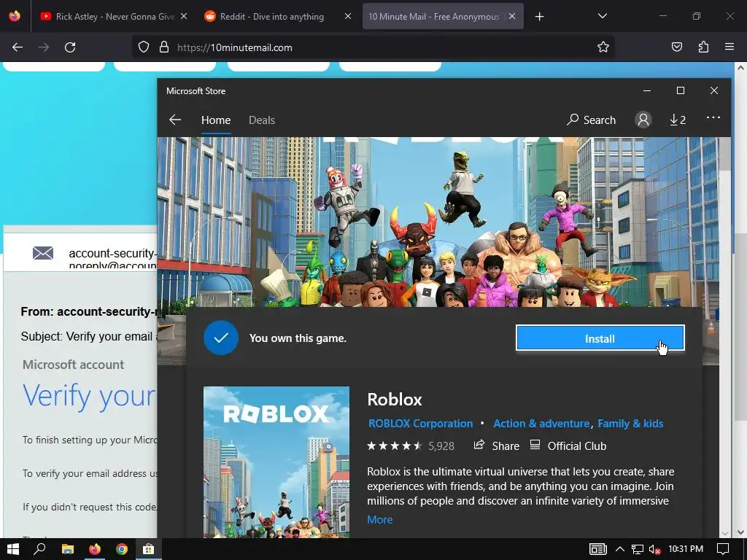Open Google Chrome from taskbar

(x=122, y=550)
